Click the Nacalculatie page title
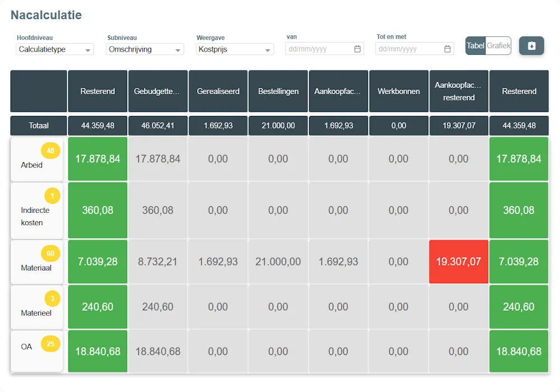 click(x=46, y=15)
